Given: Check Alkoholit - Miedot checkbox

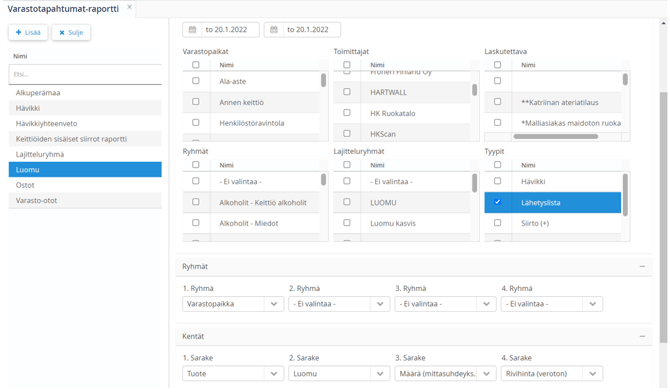Looking at the screenshot, I should click(196, 223).
